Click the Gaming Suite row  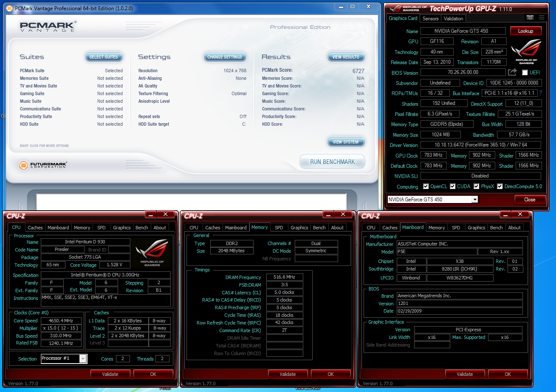[71, 93]
